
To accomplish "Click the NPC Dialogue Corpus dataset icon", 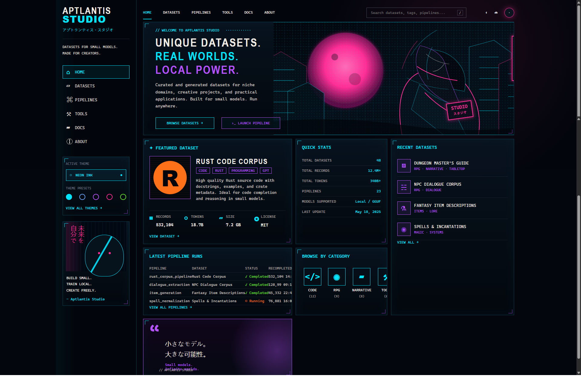I will 404,187.
